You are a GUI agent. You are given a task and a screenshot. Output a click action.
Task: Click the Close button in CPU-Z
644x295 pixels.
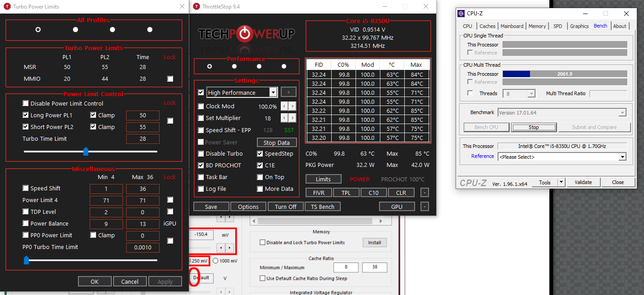(618, 182)
